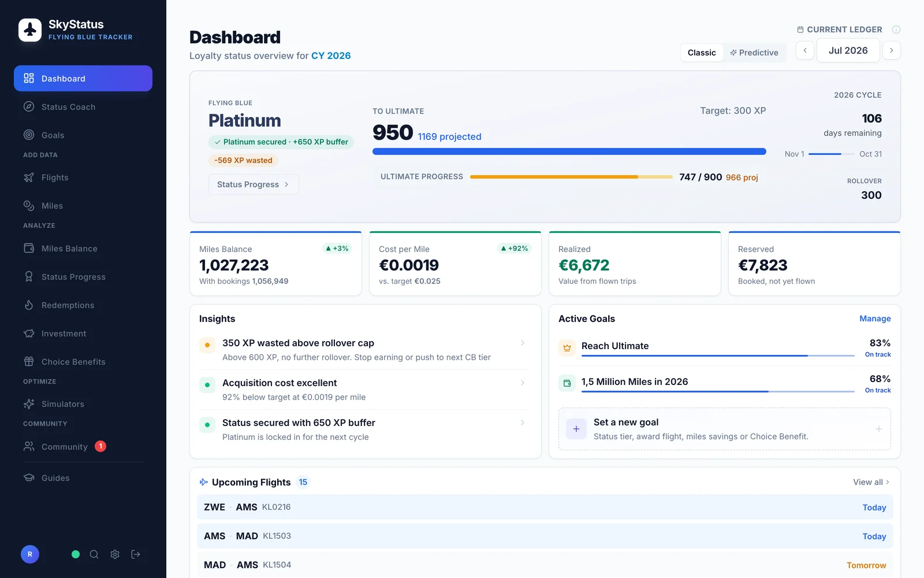Image resolution: width=924 pixels, height=578 pixels.
Task: Click the plane icon next to Upcoming Flights
Action: [x=204, y=482]
